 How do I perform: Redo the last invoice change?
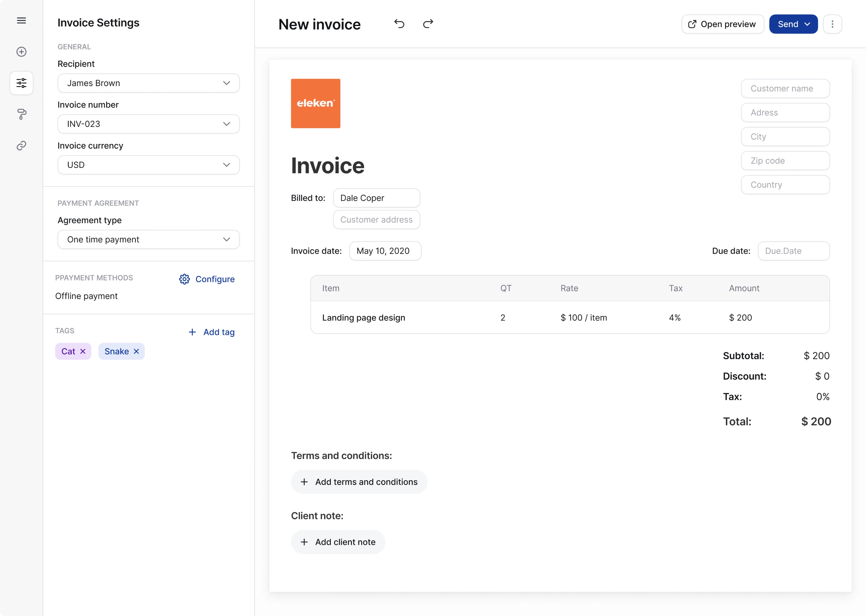coord(428,24)
